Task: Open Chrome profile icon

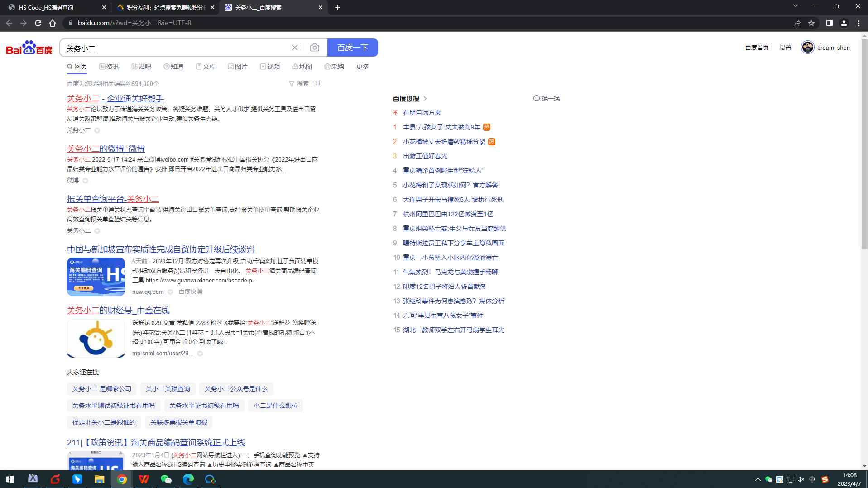Action: 844,23
